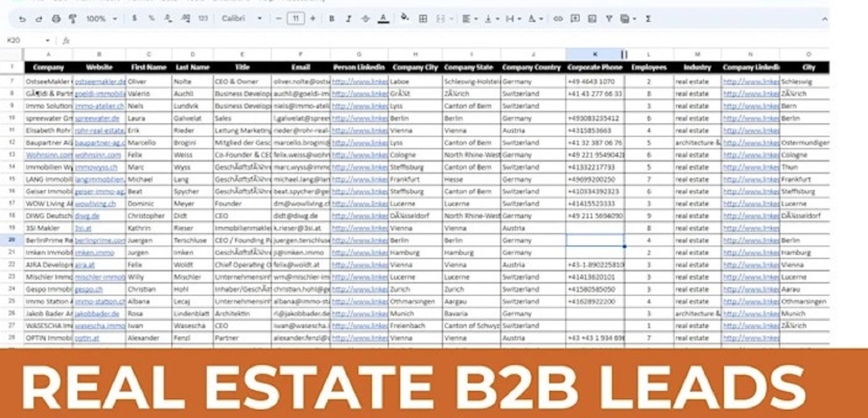
Task: Undo the last action
Action: coord(22,19)
